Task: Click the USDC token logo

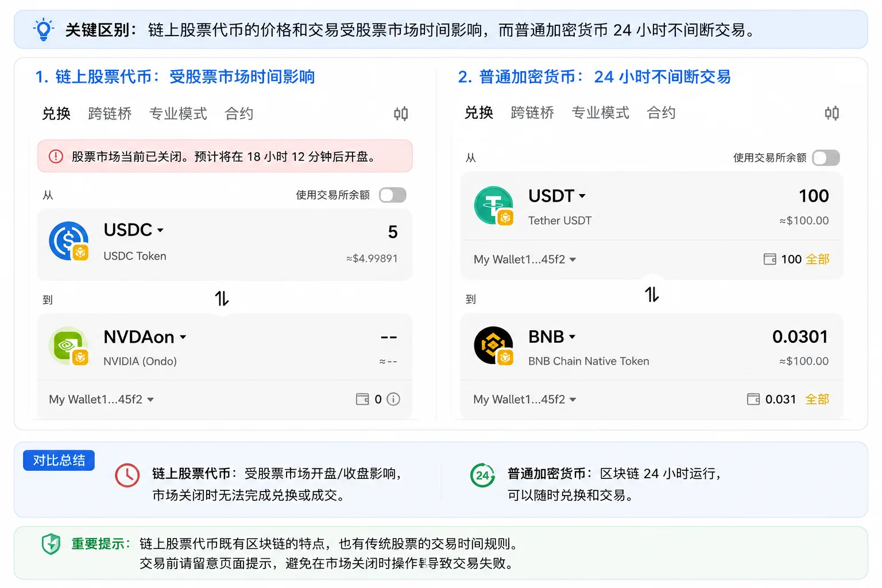Action: [x=69, y=241]
